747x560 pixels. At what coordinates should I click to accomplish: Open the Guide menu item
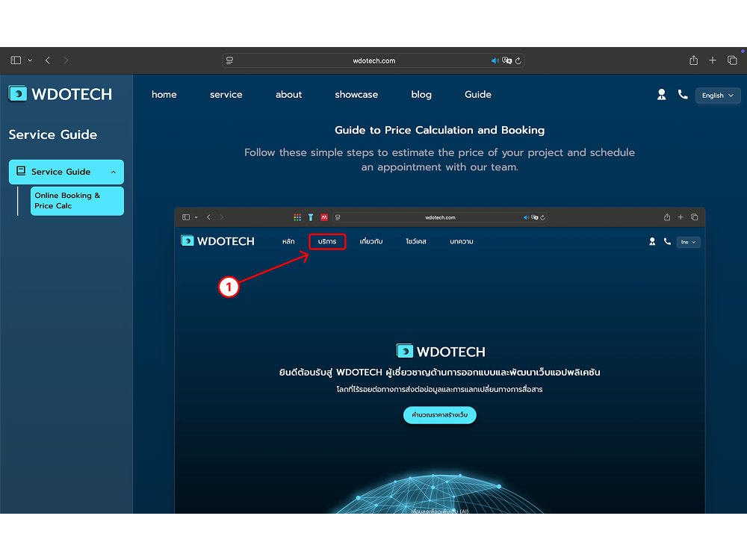pos(478,94)
